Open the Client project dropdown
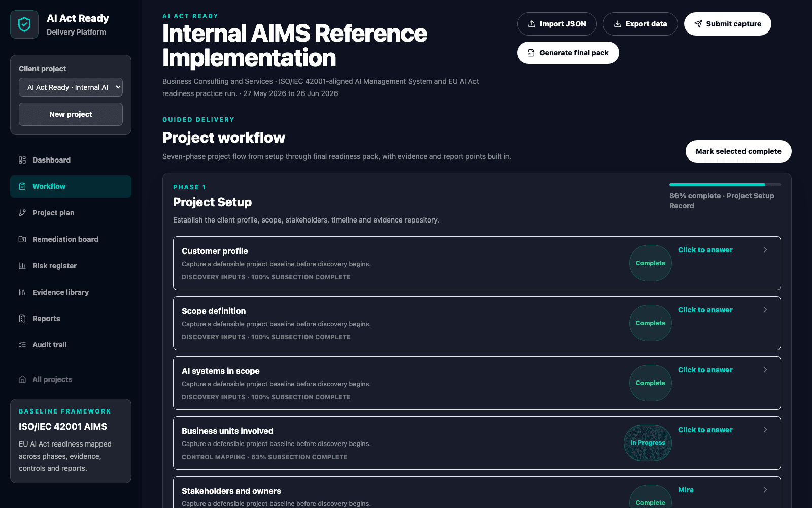Viewport: 812px width, 508px height. point(71,87)
